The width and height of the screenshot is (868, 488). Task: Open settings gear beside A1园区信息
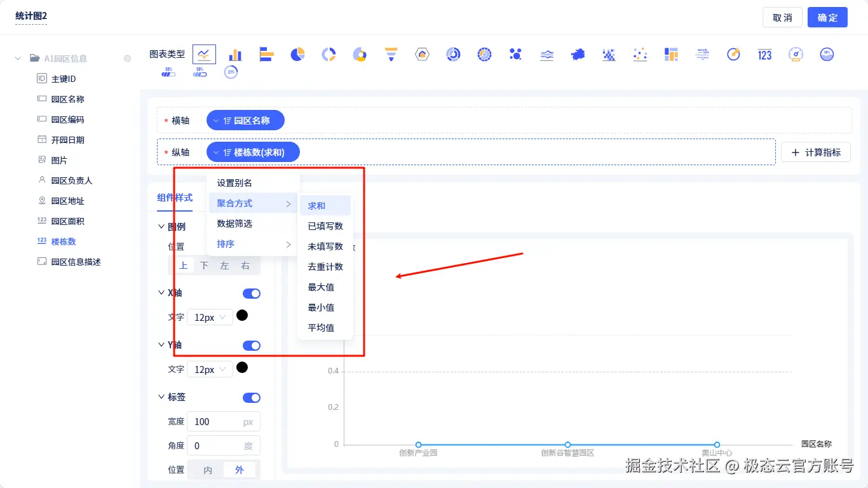coord(127,58)
